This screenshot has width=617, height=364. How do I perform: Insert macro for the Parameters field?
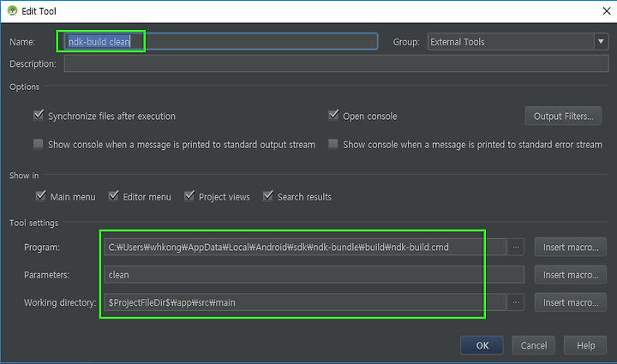click(571, 275)
